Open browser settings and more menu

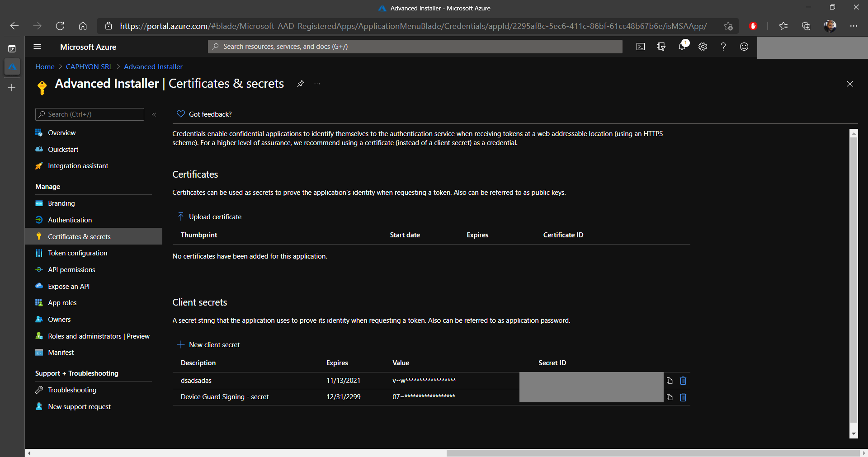854,26
